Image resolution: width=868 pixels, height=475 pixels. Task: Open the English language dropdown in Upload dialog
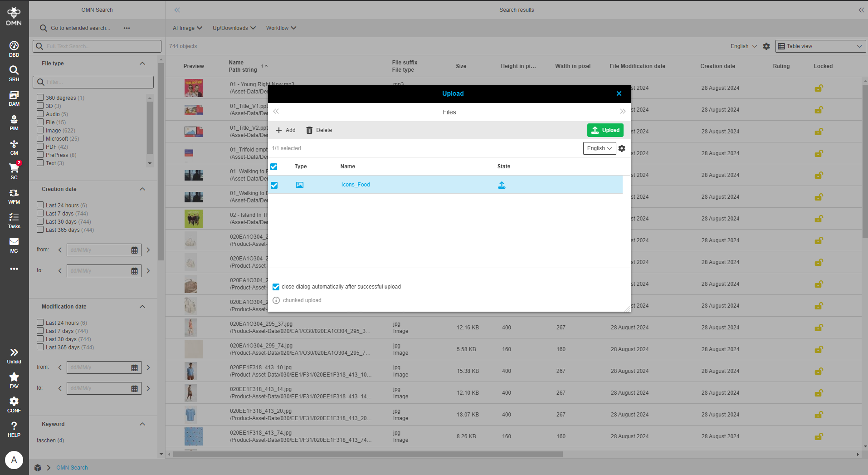coord(599,148)
